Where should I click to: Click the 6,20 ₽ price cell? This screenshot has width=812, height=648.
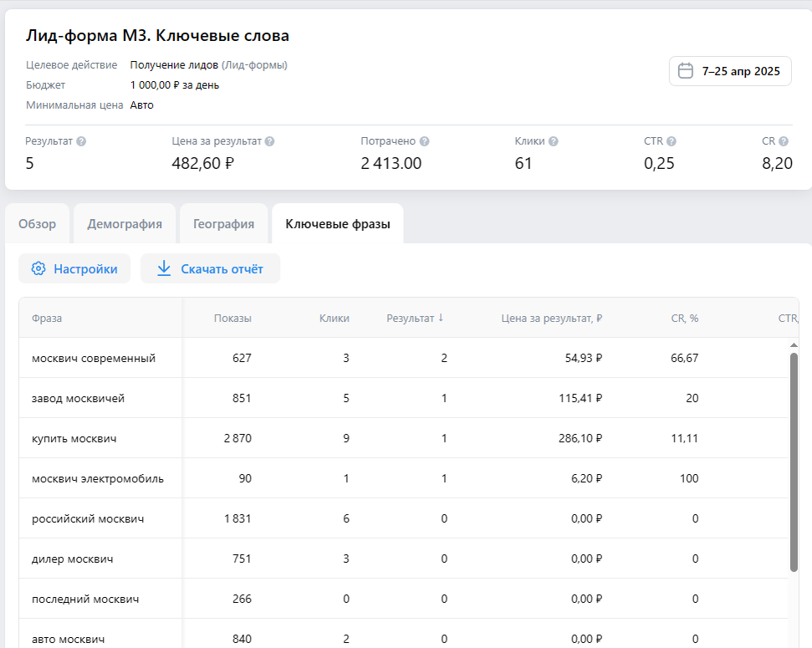[x=587, y=478]
